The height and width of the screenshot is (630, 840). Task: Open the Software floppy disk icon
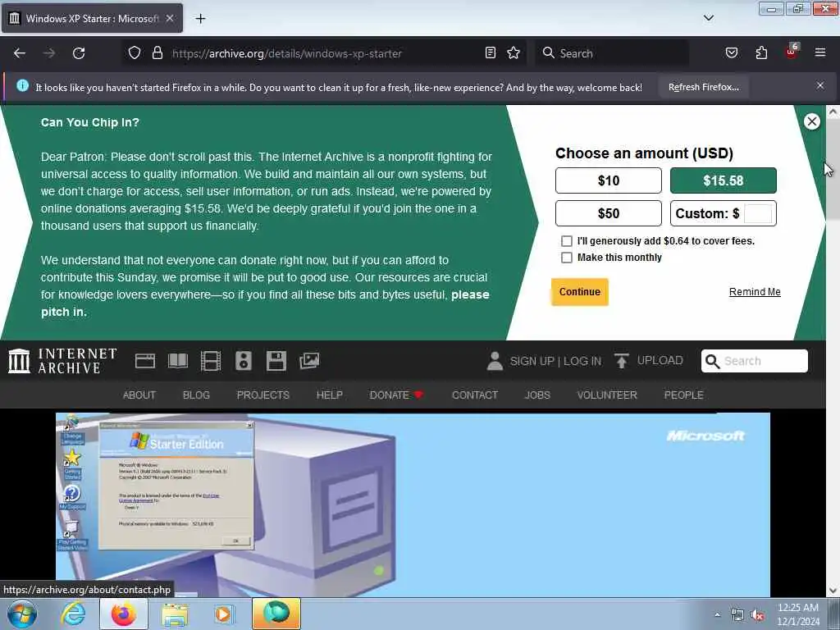[x=276, y=361]
